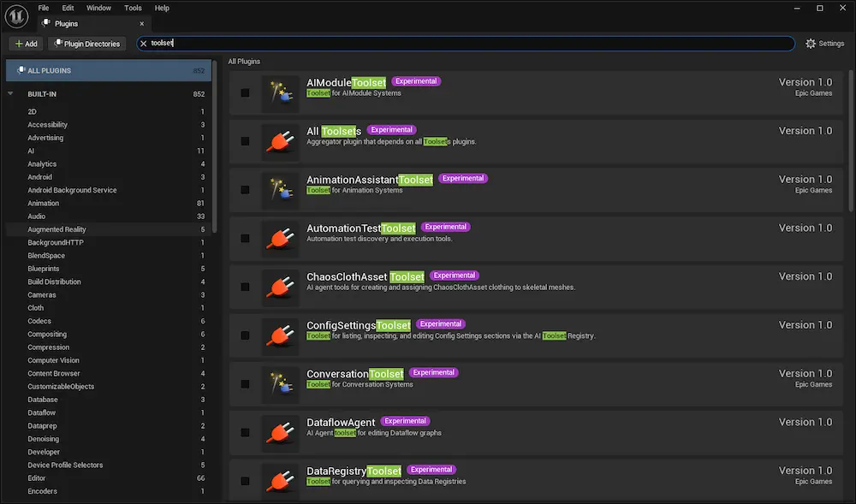The image size is (856, 504).
Task: Click the DataflowAgent plug icon
Action: pyautogui.click(x=280, y=433)
